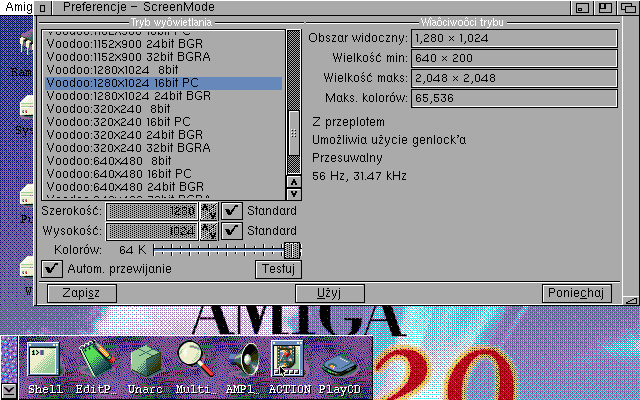Launch the Unarc box icon
Image resolution: width=640 pixels, height=400 pixels.
pos(146,361)
